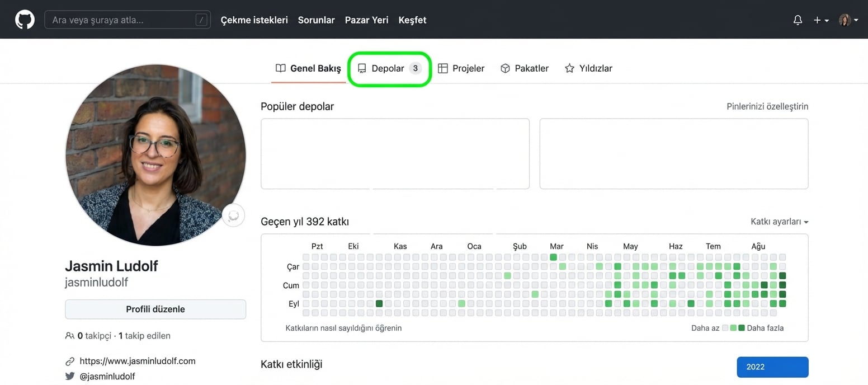This screenshot has width=868, height=385.
Task: Click the package icon next to Pakatler
Action: click(x=505, y=68)
